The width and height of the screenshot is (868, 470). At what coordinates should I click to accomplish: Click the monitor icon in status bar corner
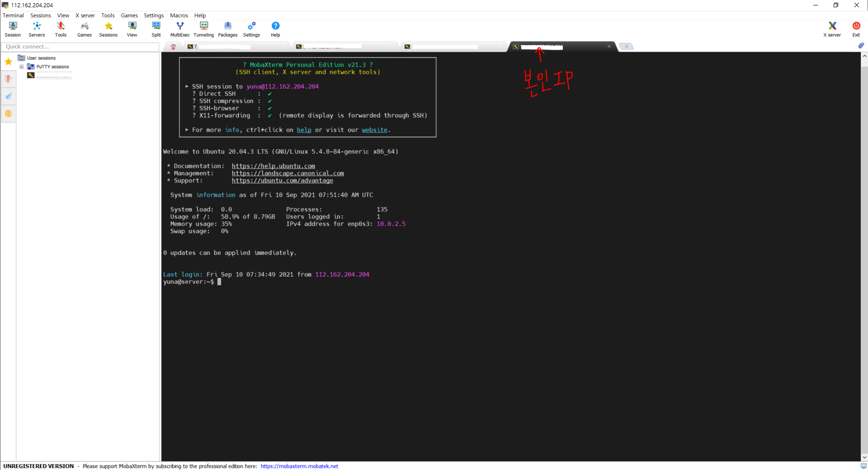[x=863, y=466]
